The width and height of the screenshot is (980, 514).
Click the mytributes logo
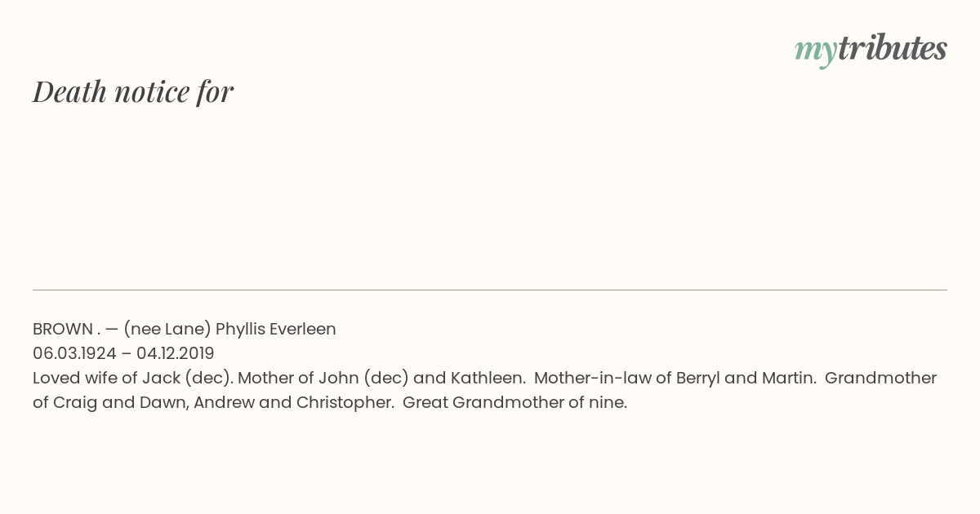point(871,50)
